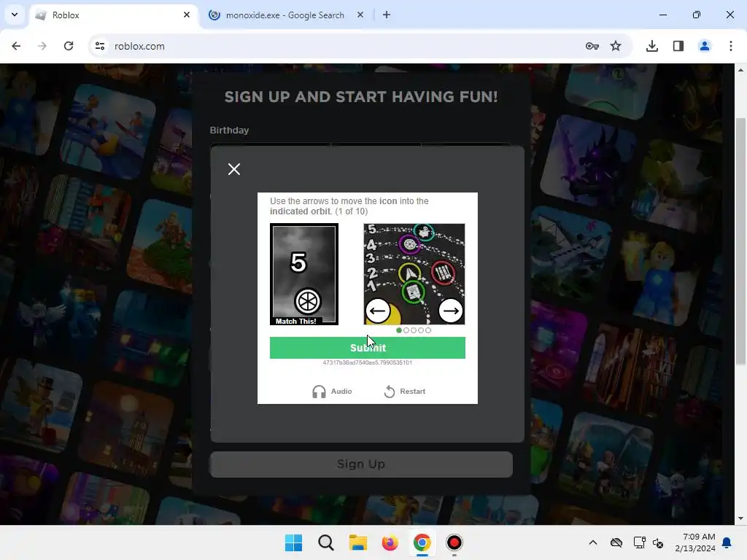Close the Roblox tab
The width and height of the screenshot is (747, 560).
tap(187, 15)
